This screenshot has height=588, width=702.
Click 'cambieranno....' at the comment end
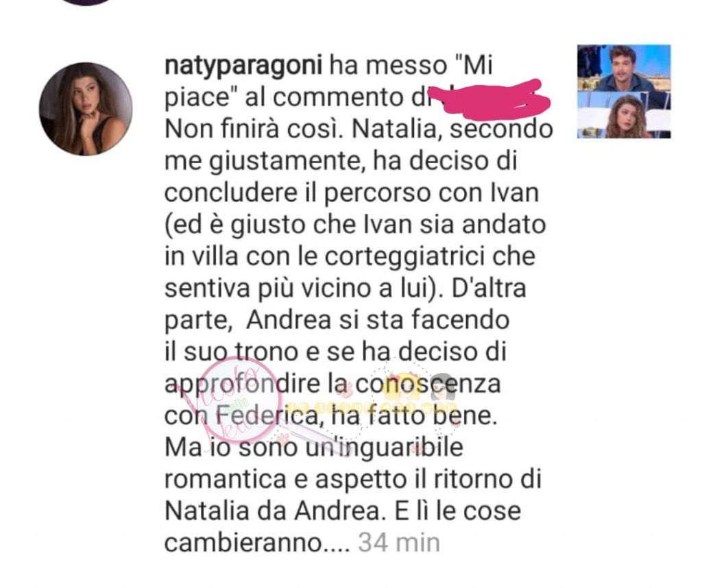point(257,542)
